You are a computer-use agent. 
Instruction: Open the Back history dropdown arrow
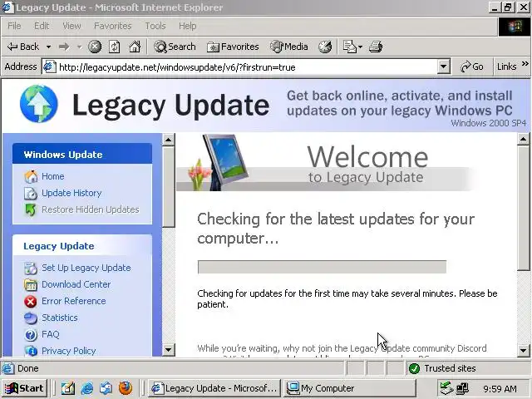point(49,47)
